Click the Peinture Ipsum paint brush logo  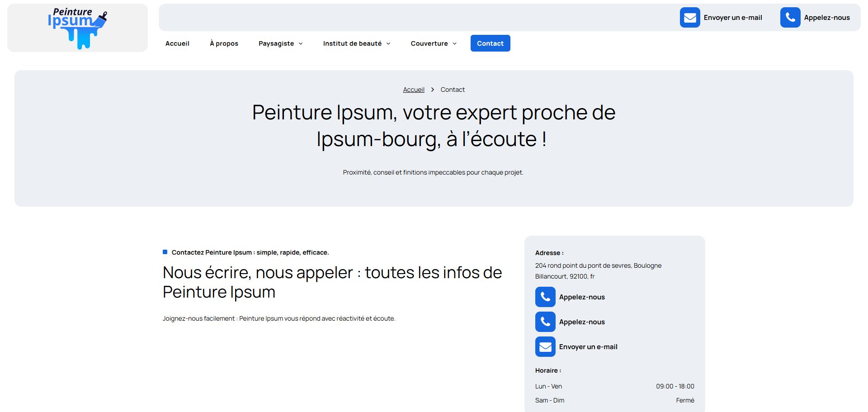click(x=77, y=28)
